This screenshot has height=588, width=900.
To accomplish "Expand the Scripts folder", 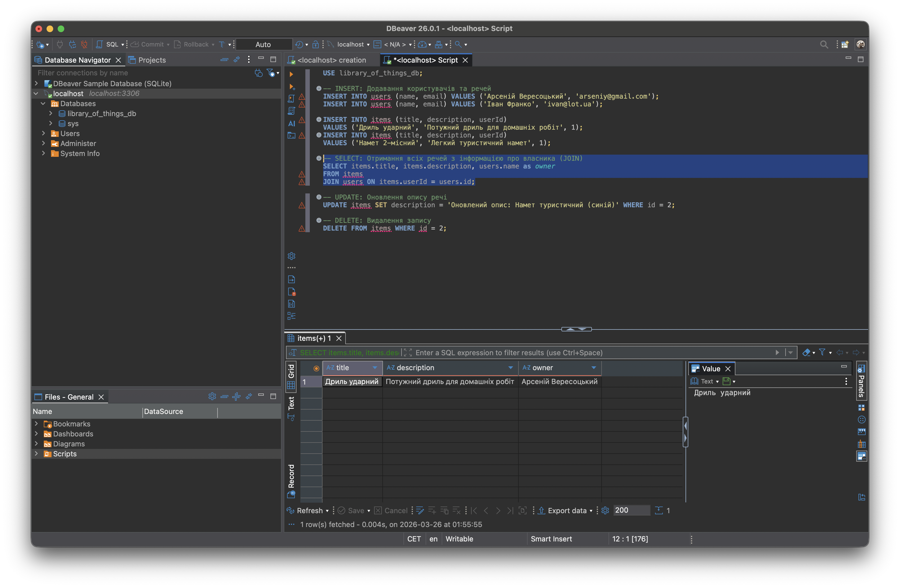I will [36, 454].
